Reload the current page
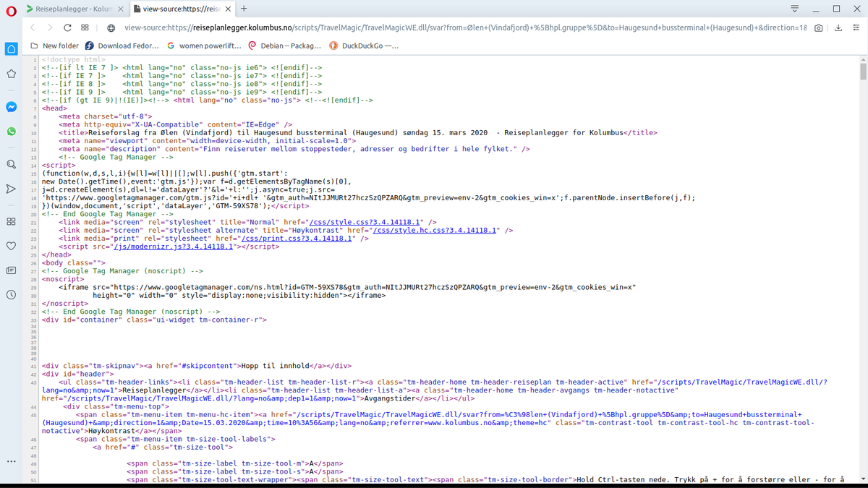The image size is (868, 488). 67,27
